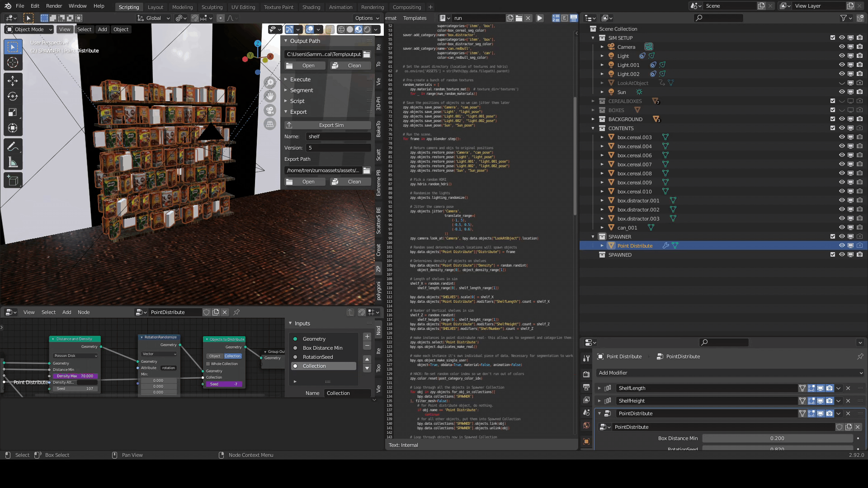Screen dimensions: 868x488
Task: Select the Measure tool
Action: [13, 163]
